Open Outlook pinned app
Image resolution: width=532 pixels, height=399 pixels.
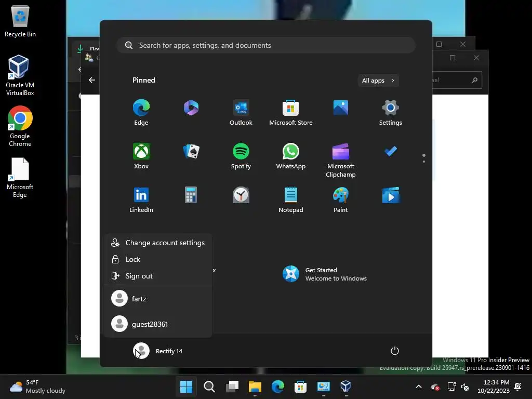click(241, 113)
